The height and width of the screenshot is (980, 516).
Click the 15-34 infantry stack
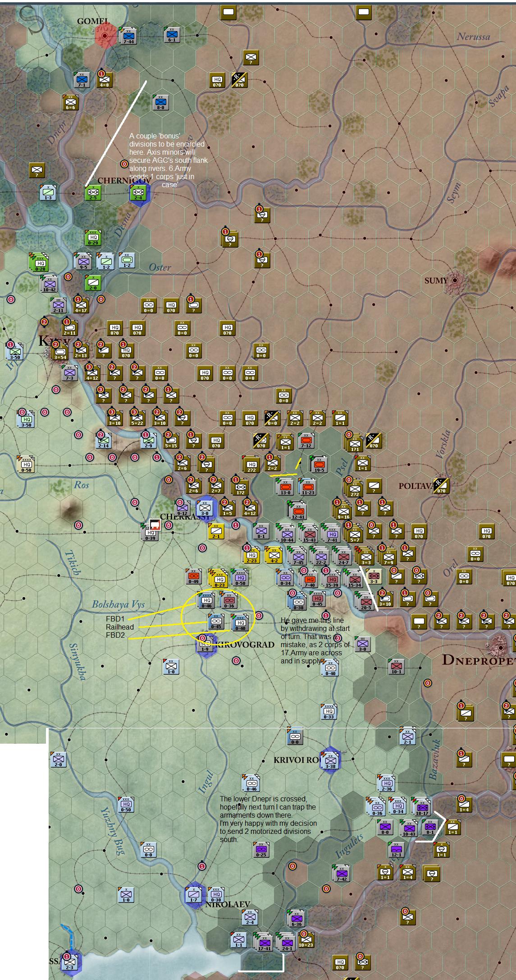point(354,579)
